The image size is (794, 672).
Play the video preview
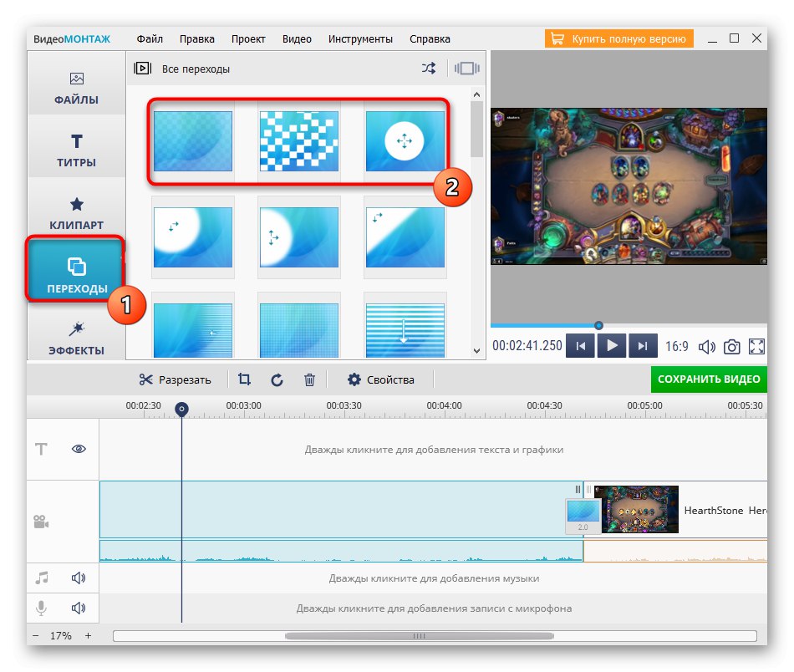click(612, 346)
